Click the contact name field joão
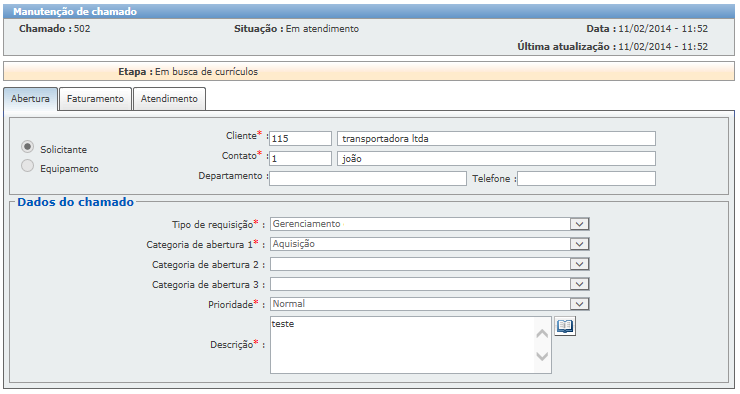The height and width of the screenshot is (394, 740). 496,159
